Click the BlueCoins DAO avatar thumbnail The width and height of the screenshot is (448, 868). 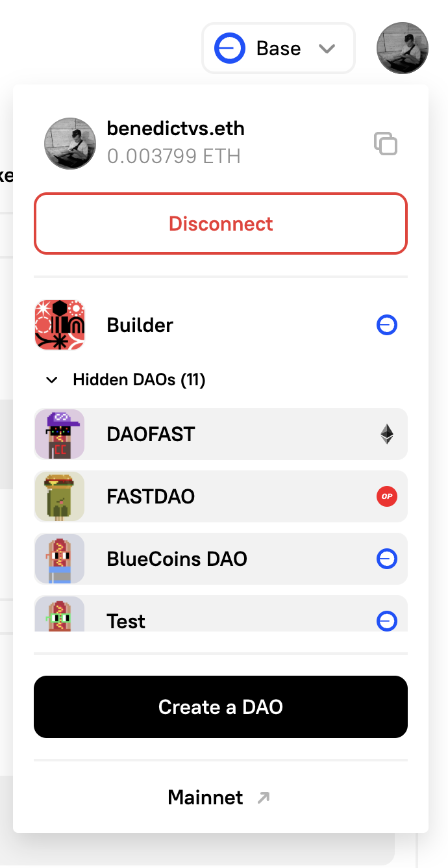(x=59, y=559)
